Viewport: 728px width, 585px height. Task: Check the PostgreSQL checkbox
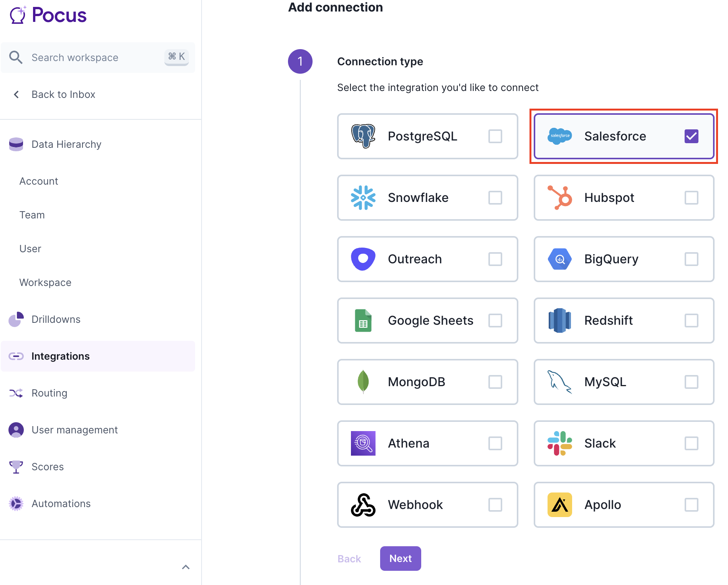click(495, 136)
